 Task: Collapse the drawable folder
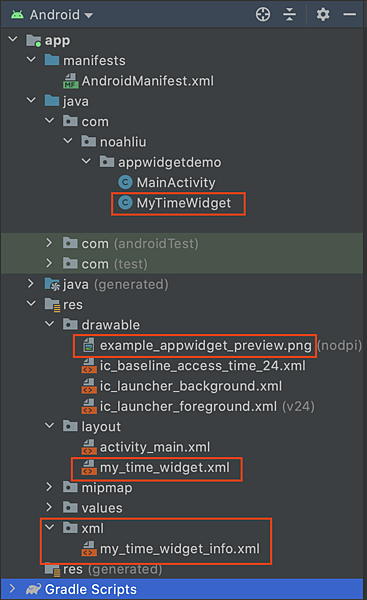49,324
